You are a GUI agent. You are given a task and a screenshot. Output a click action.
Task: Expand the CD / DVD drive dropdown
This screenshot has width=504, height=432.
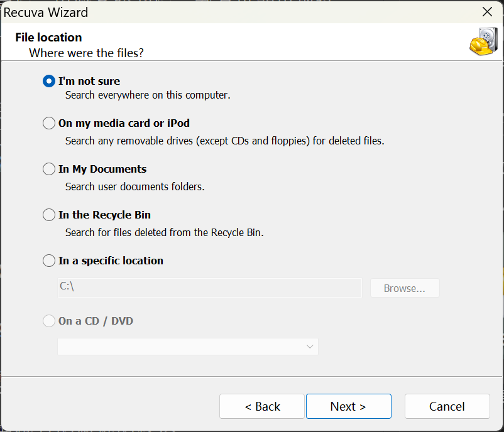188,347
